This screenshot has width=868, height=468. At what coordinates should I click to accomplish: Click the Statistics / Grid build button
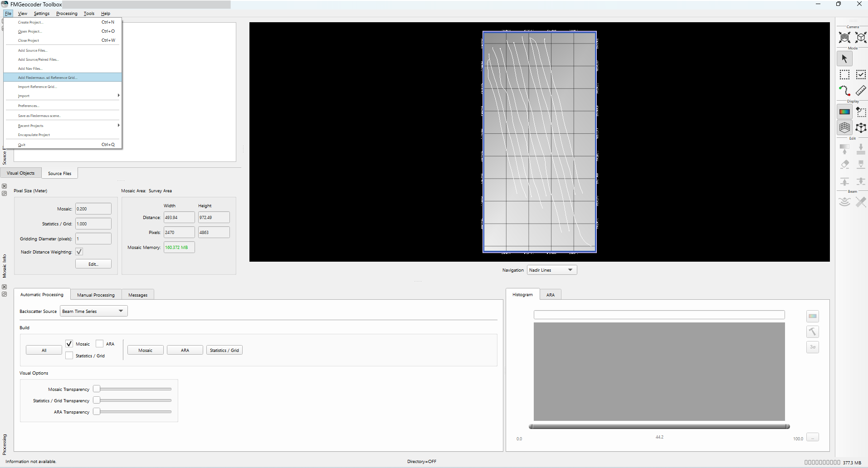tap(224, 350)
